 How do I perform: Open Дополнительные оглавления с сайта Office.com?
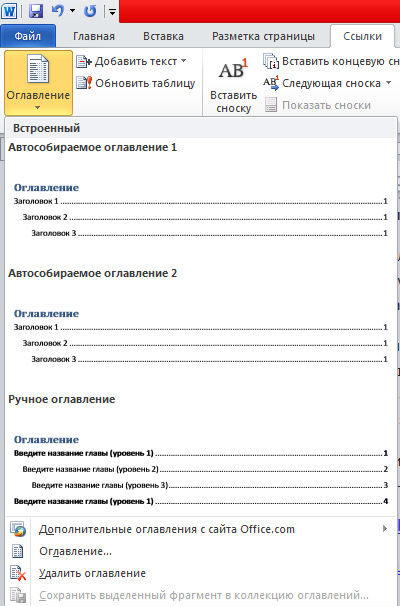coord(201,529)
